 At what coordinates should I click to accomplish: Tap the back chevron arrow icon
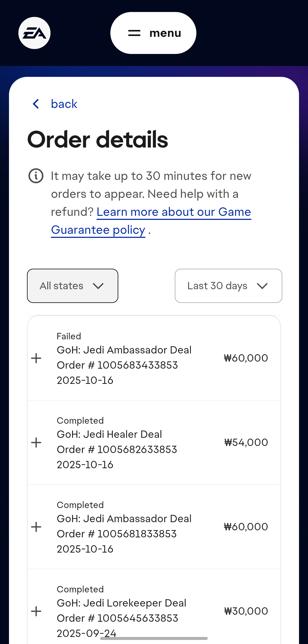click(36, 104)
